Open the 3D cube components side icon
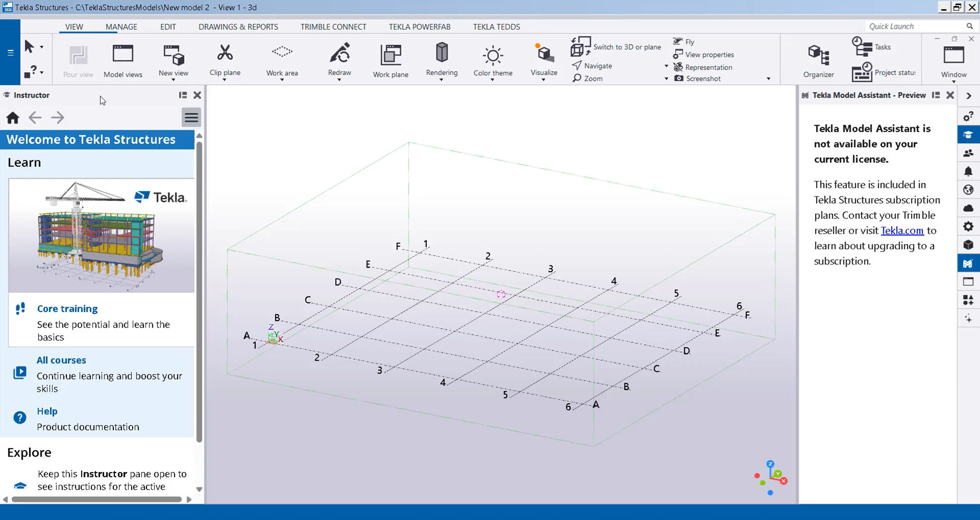Screen dimensions: 980x520 (x=968, y=244)
